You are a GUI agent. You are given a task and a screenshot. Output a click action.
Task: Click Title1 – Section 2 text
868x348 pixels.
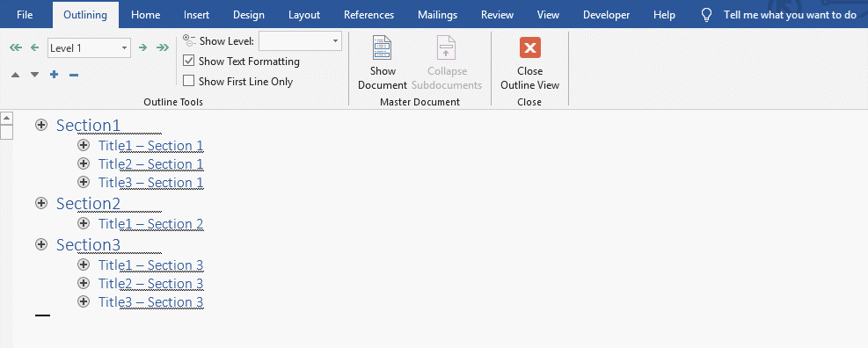point(150,224)
